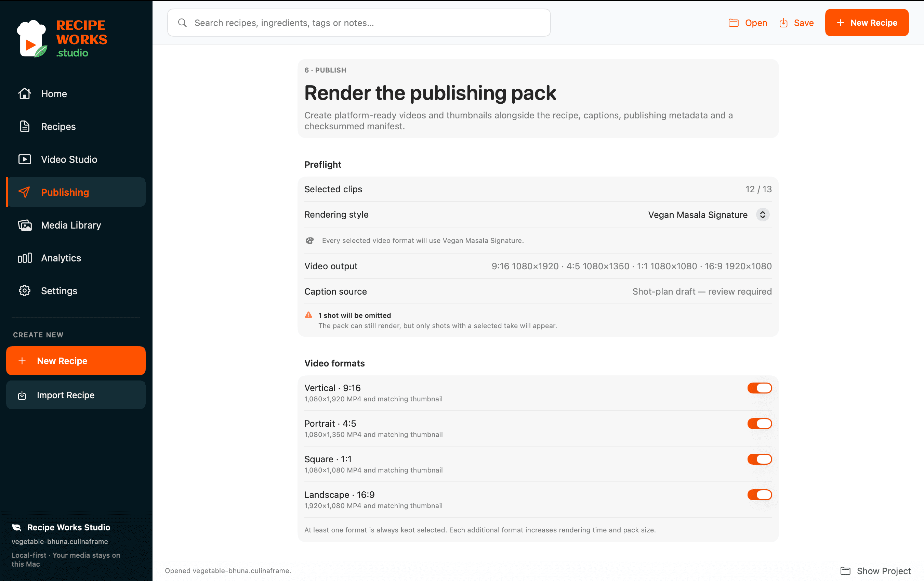Open Settings from the sidebar
The height and width of the screenshot is (581, 924).
click(76, 291)
